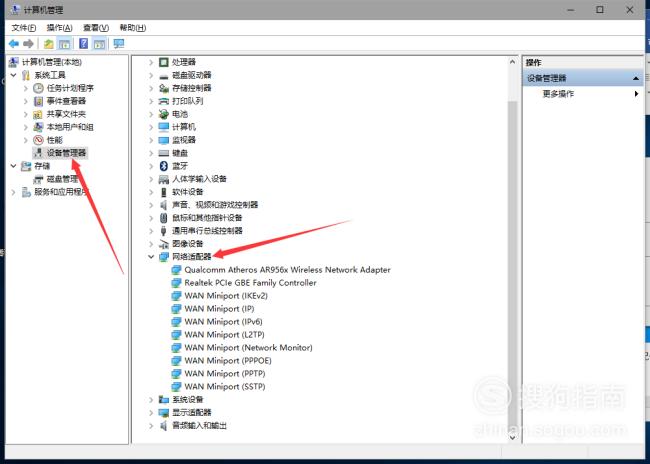Screen dimensions: 650x464
Task: Select 计算机 computer row in device list
Action: (184, 127)
